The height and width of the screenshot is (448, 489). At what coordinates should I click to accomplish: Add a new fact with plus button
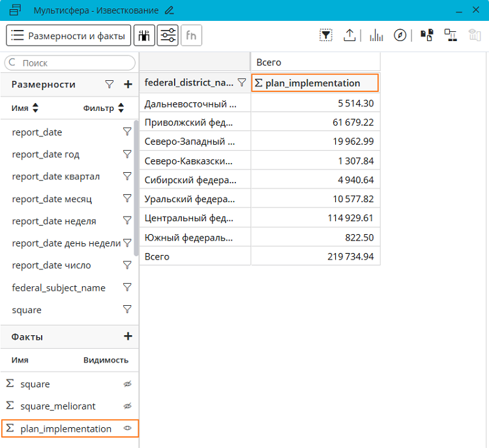pos(128,336)
